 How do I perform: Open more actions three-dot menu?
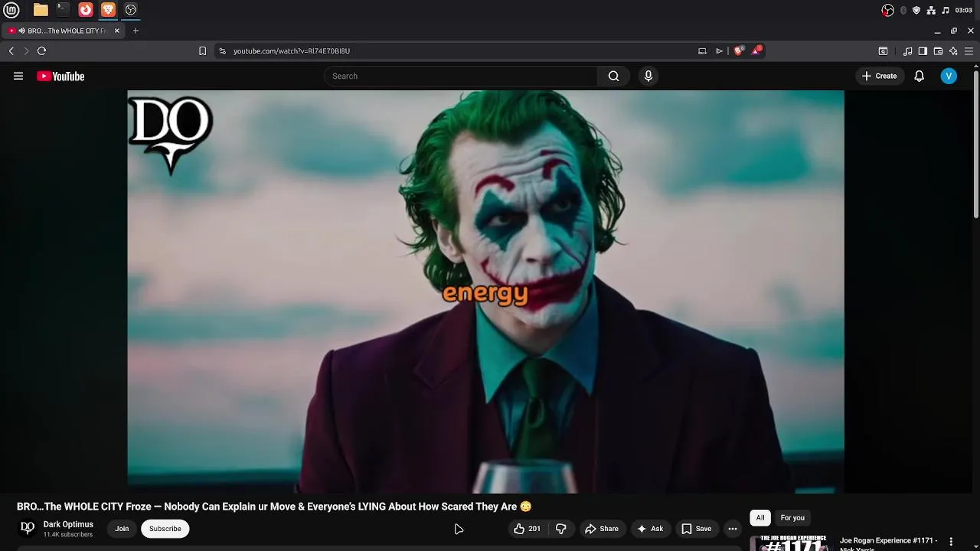733,529
